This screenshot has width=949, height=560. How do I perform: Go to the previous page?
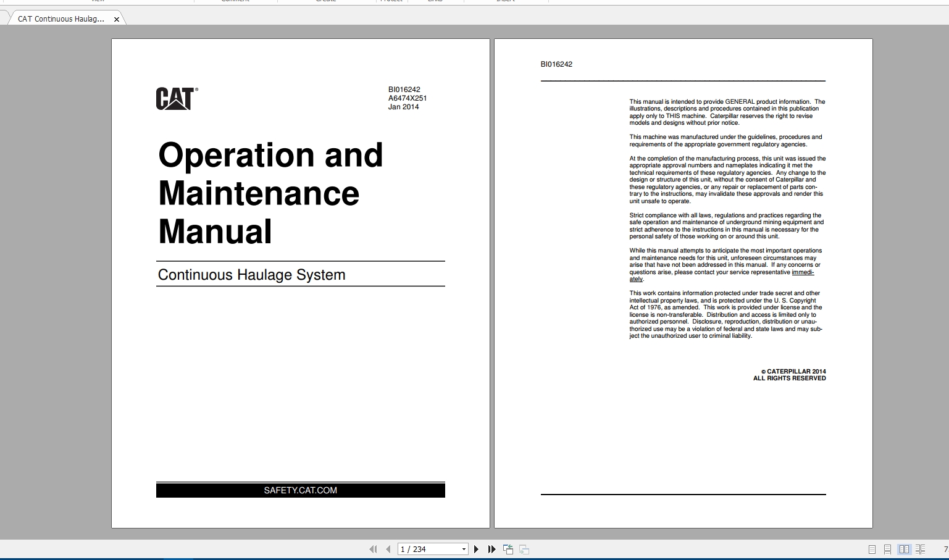pos(388,549)
